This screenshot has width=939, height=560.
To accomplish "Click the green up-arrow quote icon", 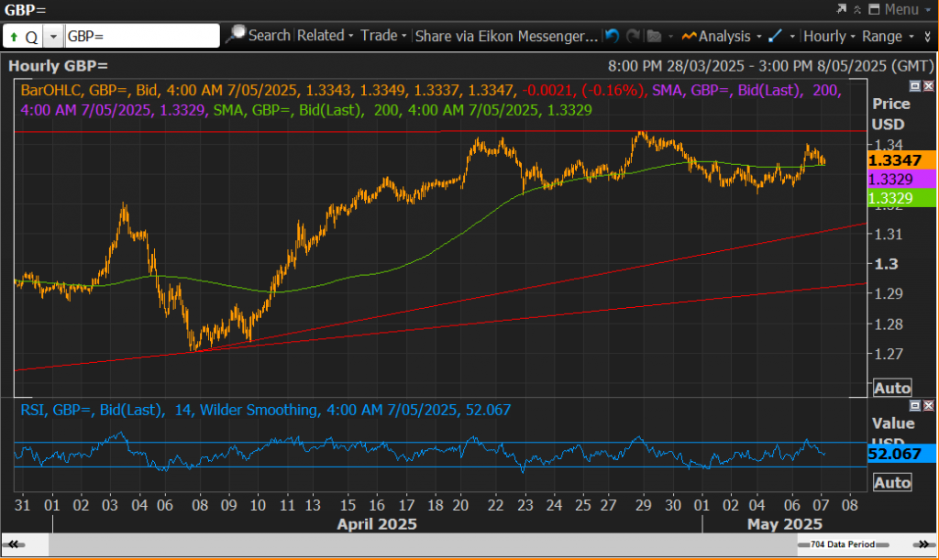I will pyautogui.click(x=14, y=37).
